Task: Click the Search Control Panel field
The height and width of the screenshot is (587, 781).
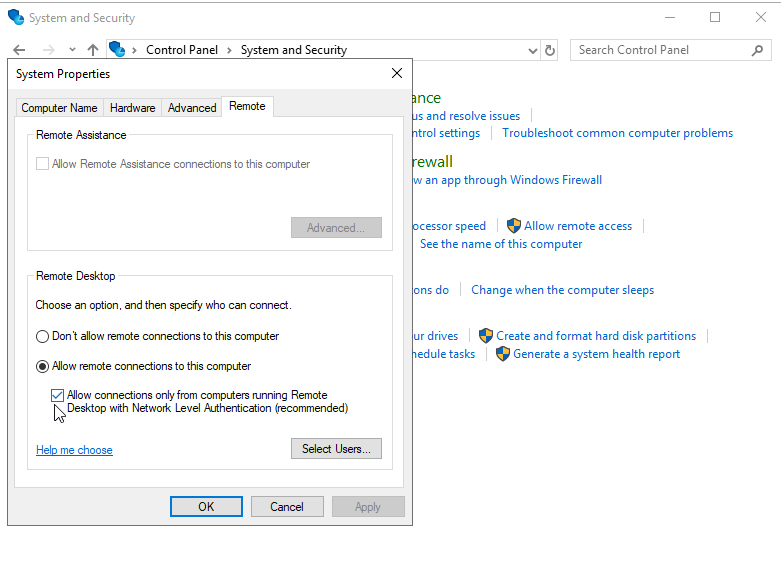Action: (x=660, y=50)
